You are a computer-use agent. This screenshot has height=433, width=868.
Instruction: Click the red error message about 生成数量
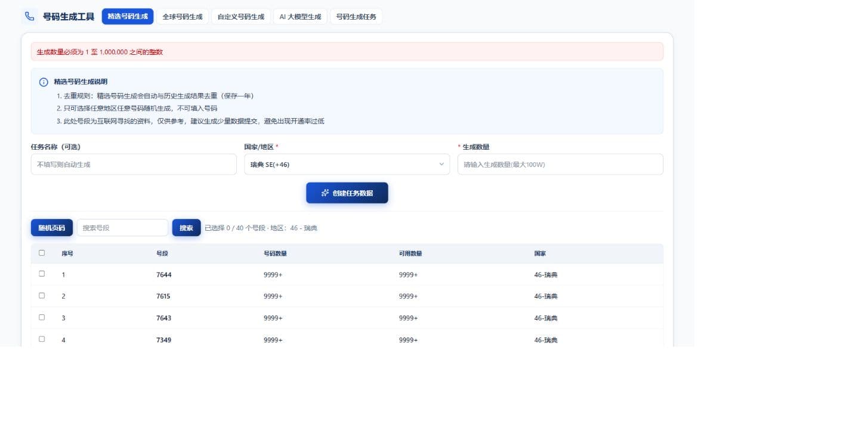(x=100, y=52)
